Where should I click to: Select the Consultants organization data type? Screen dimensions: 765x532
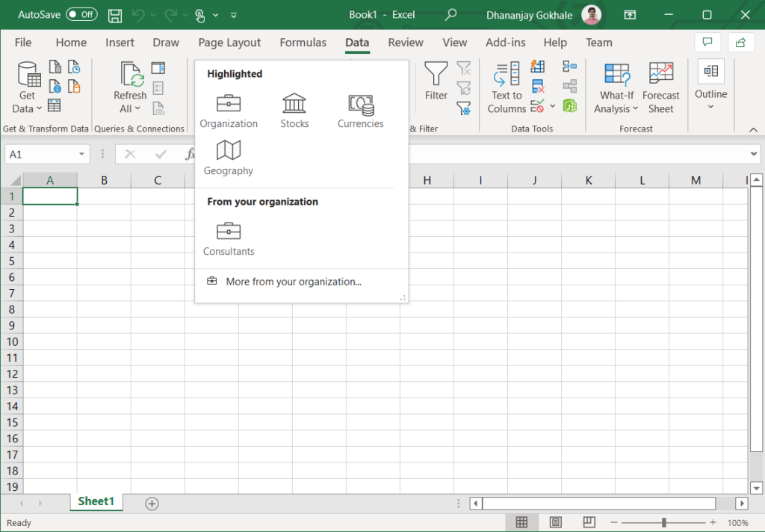point(229,239)
